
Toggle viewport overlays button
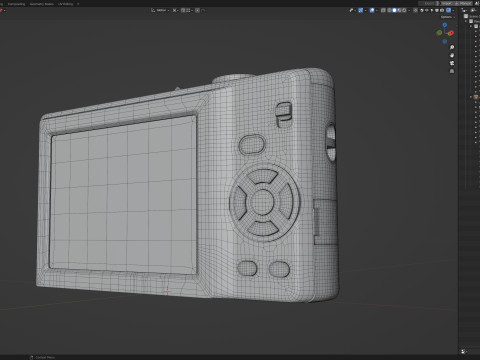[372, 10]
